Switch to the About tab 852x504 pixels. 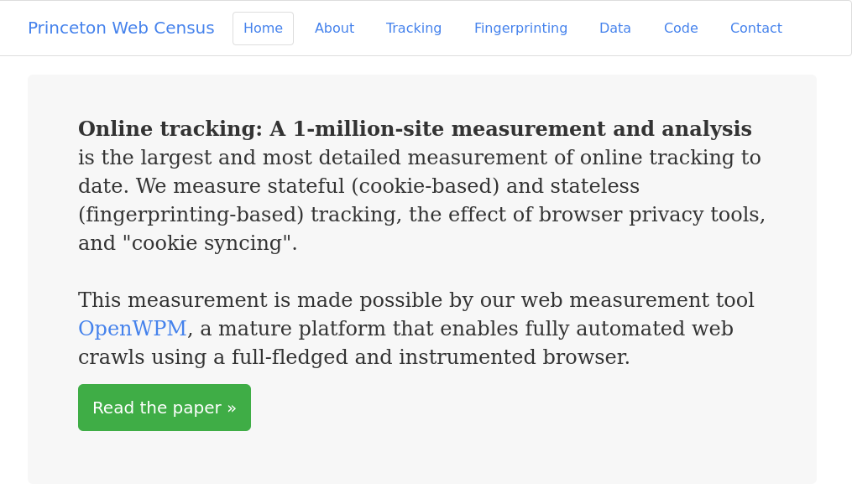tap(334, 28)
